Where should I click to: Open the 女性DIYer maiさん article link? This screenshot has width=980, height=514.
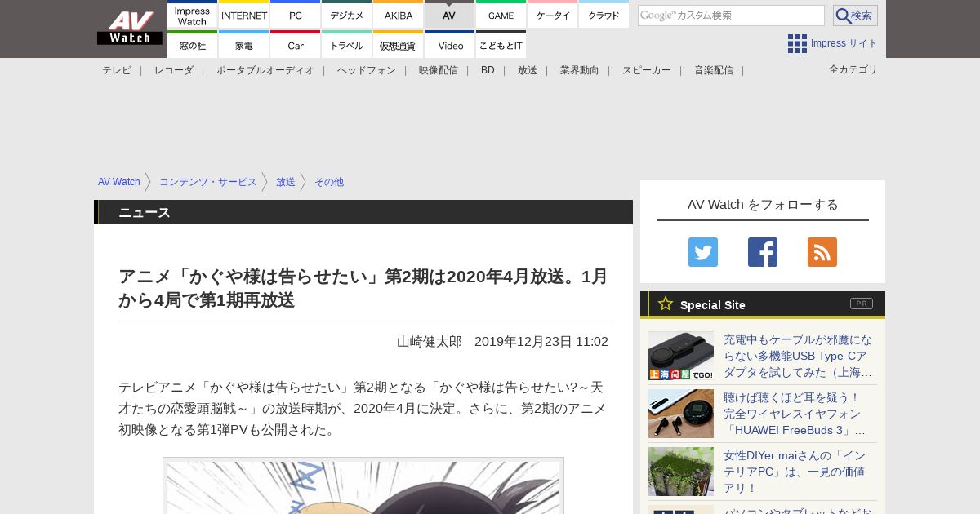(795, 472)
